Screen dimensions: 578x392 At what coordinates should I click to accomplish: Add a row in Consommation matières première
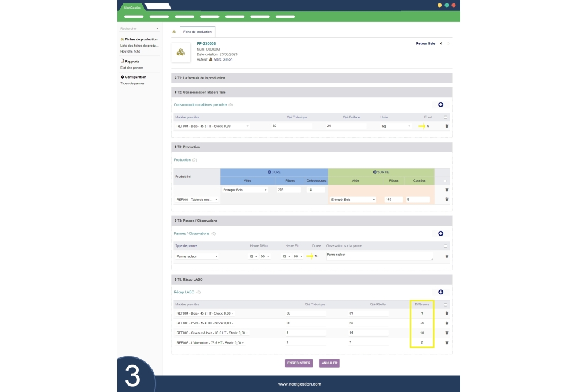[440, 104]
